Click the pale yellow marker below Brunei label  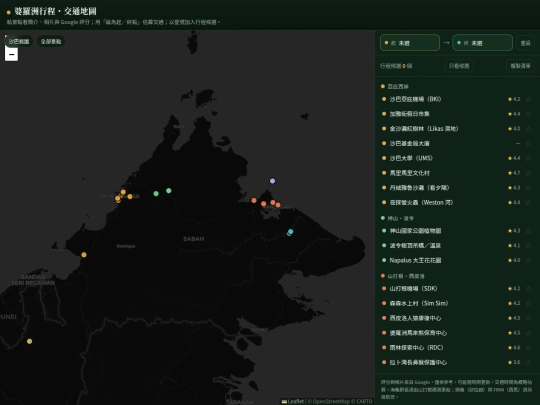tap(30, 341)
